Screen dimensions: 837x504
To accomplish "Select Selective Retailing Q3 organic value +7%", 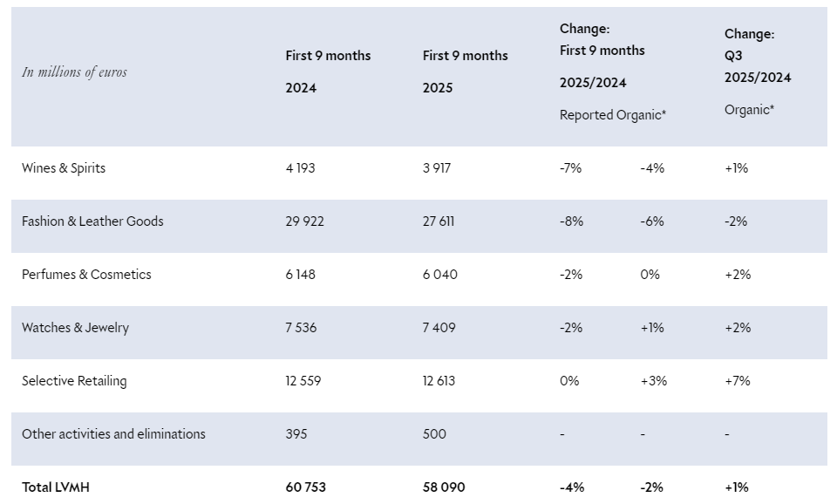I will (737, 381).
